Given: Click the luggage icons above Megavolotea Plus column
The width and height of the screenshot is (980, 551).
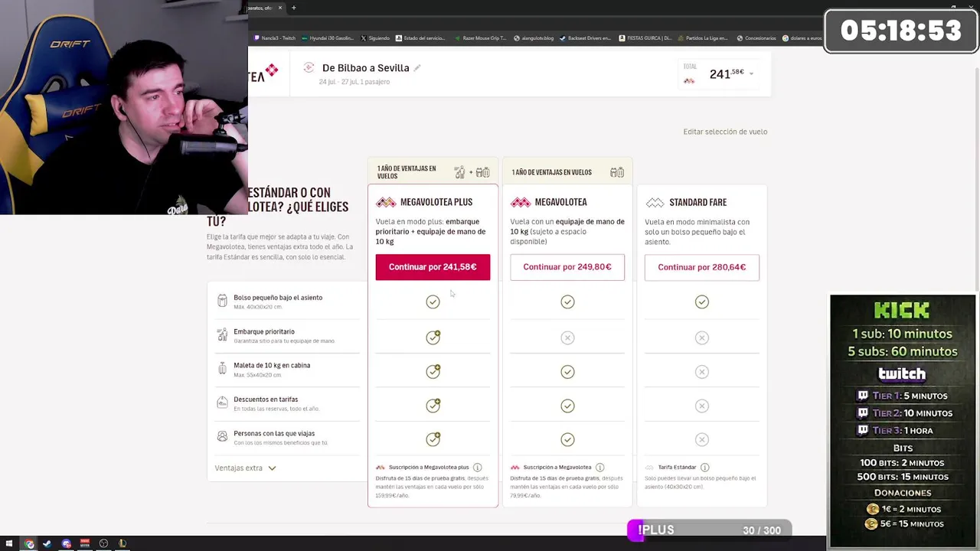Looking at the screenshot, I should [472, 172].
